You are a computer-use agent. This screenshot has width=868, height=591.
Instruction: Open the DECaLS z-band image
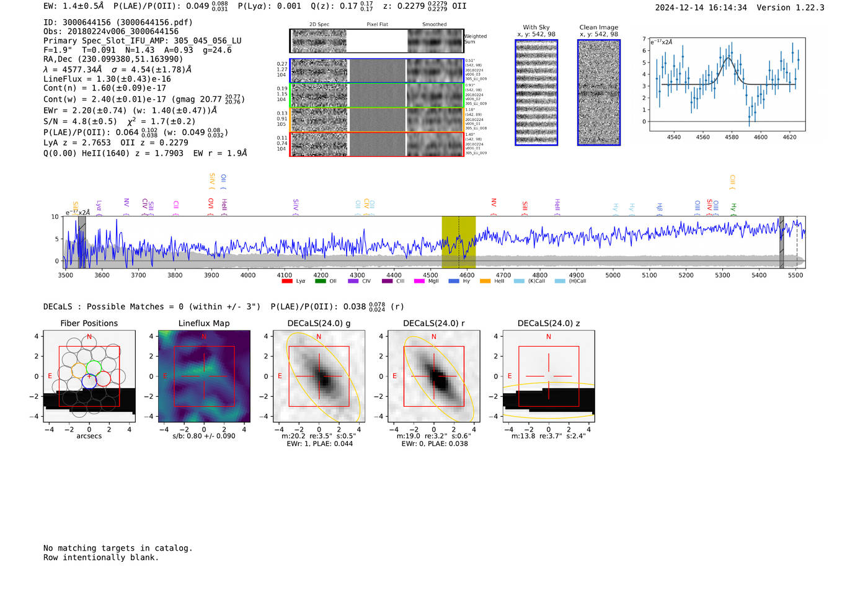[549, 376]
